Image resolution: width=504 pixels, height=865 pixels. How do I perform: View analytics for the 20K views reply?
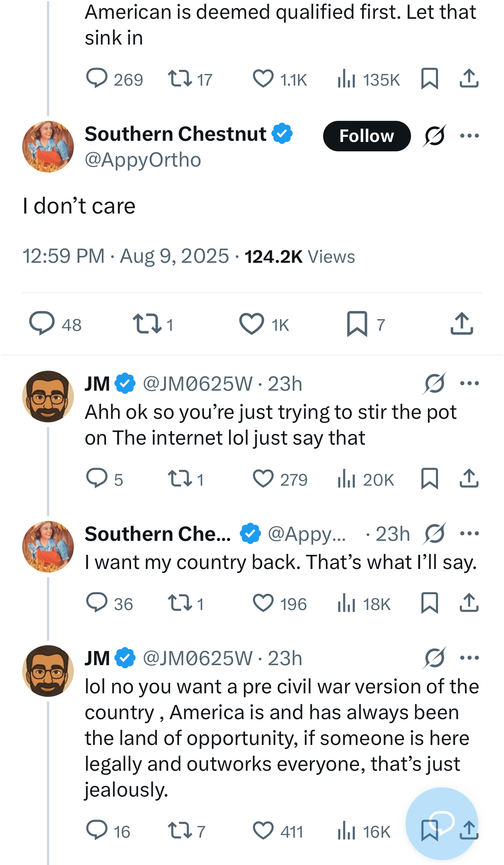tap(346, 479)
